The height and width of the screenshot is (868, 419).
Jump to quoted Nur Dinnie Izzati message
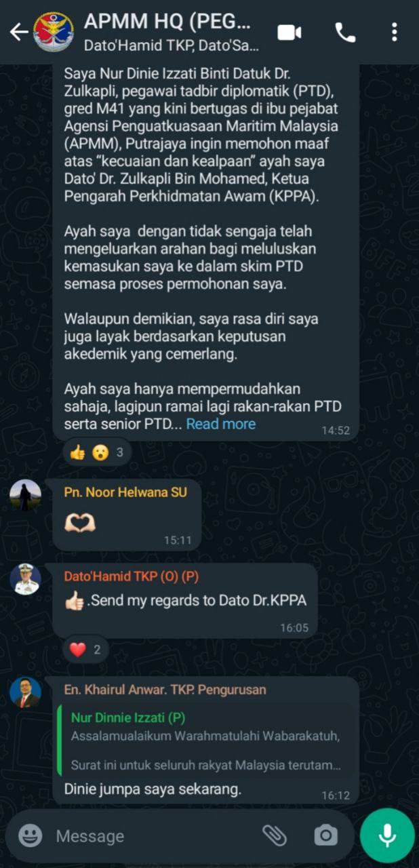(206, 741)
